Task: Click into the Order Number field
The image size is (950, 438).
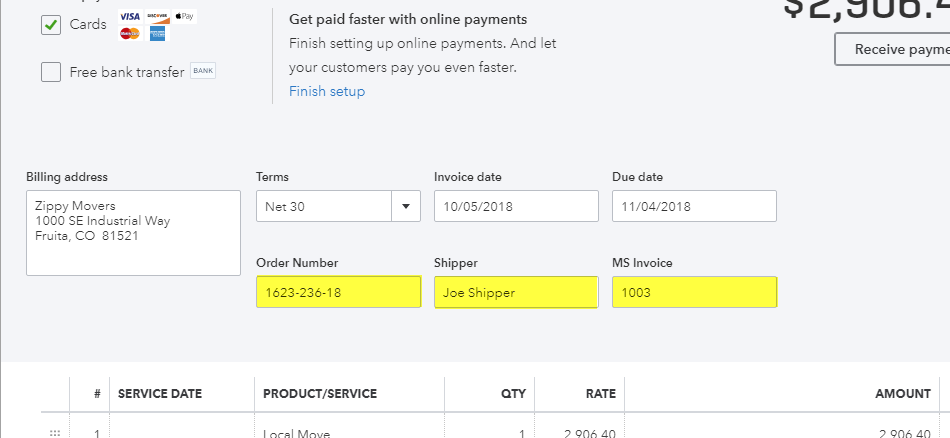Action: (338, 292)
